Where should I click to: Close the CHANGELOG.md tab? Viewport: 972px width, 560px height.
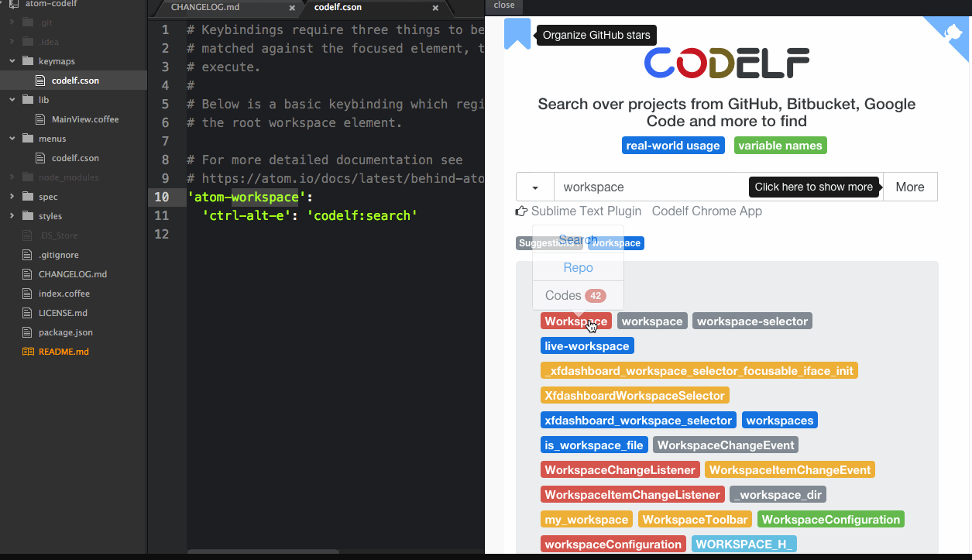point(292,8)
